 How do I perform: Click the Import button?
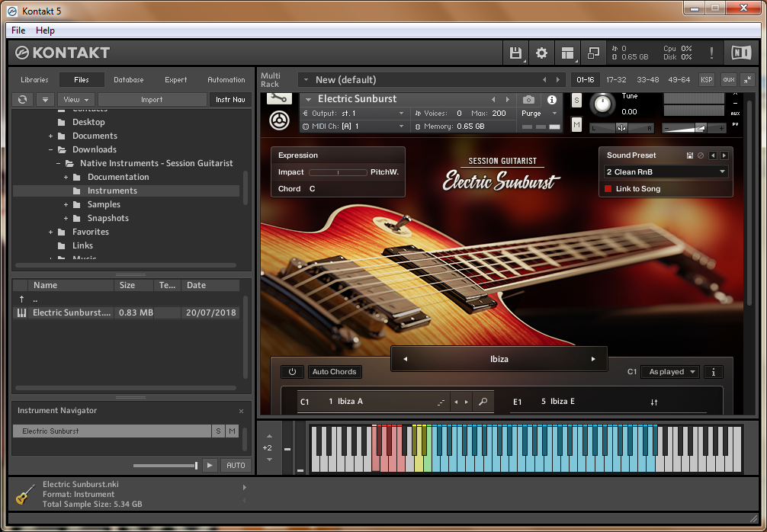pyautogui.click(x=152, y=100)
